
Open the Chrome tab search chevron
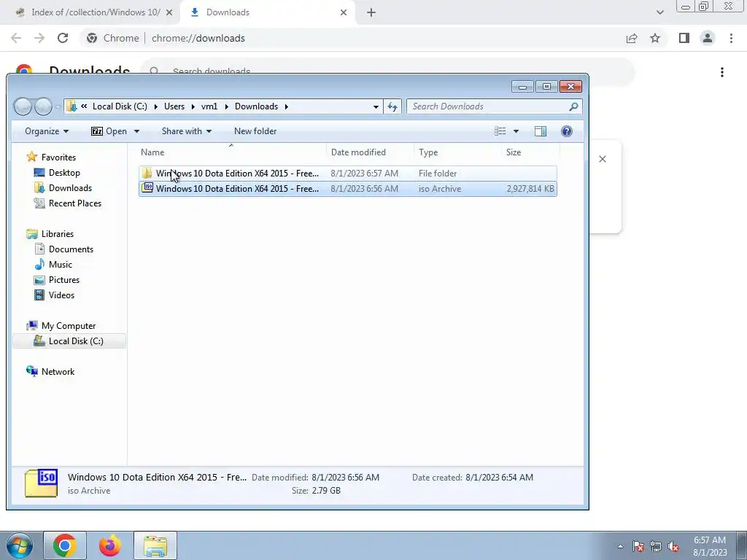(x=659, y=13)
